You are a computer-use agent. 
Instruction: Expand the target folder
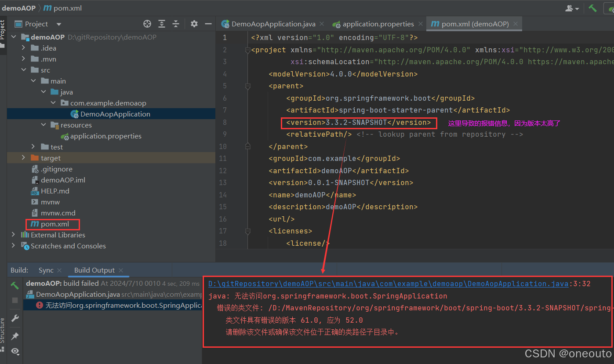point(23,157)
